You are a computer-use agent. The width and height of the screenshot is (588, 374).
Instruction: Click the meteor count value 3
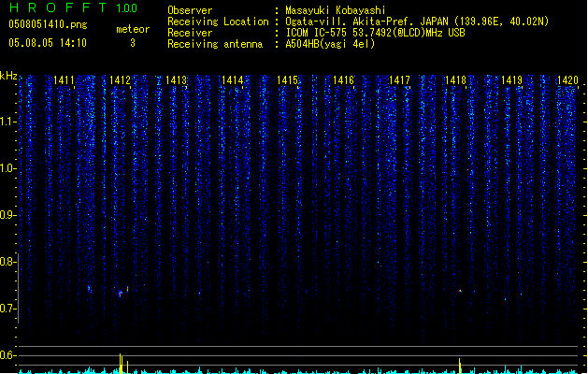[x=133, y=43]
